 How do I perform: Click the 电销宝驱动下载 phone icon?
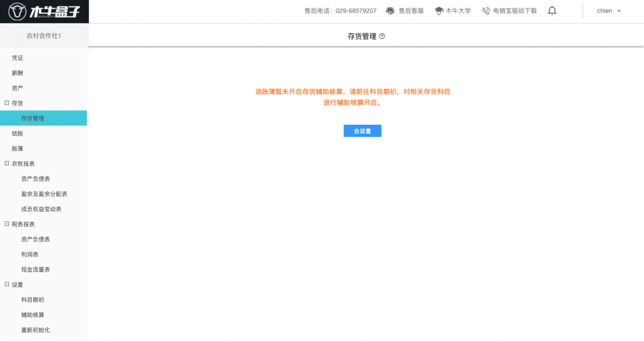[x=486, y=11]
